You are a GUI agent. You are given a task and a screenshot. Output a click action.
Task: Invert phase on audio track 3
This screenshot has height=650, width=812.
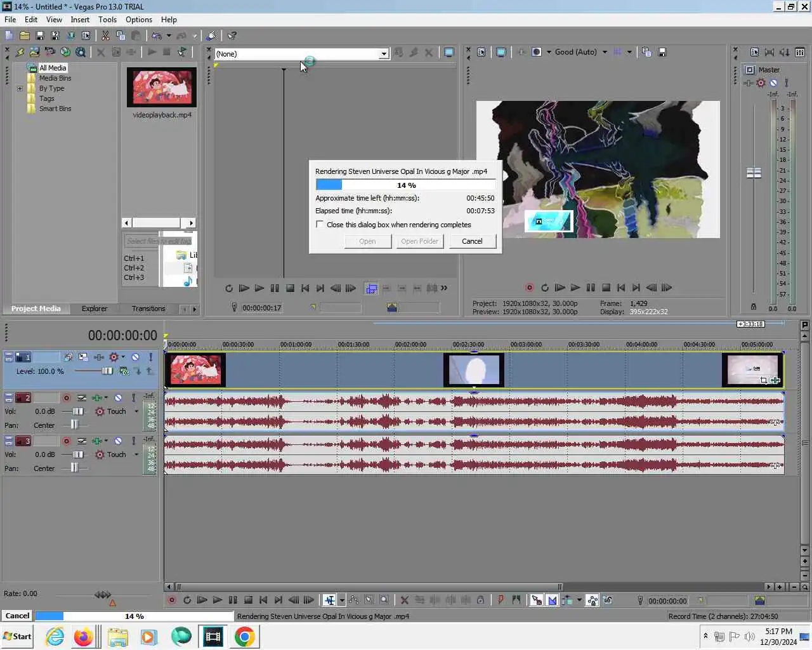82,441
